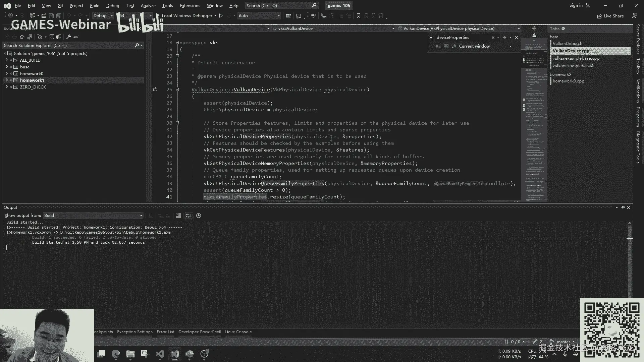Toggle Match case in Find box
Screen dimensions: 644x362
tap(438, 46)
